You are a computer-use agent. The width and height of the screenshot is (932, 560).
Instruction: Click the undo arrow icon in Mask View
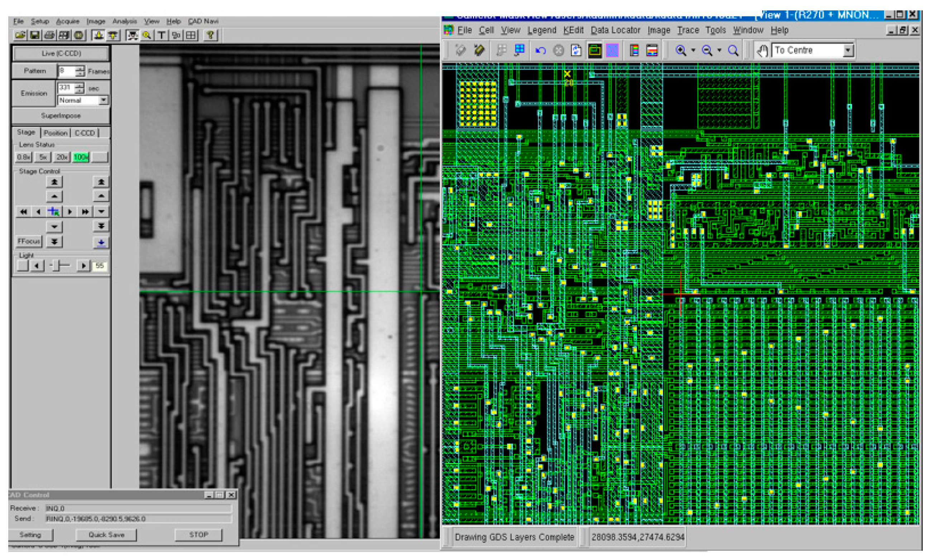tap(541, 50)
